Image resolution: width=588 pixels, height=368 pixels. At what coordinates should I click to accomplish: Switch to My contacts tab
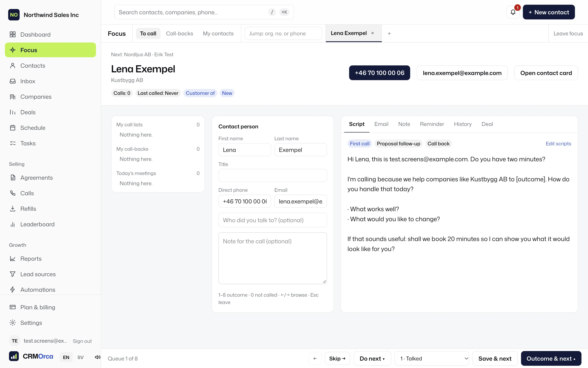[218, 34]
